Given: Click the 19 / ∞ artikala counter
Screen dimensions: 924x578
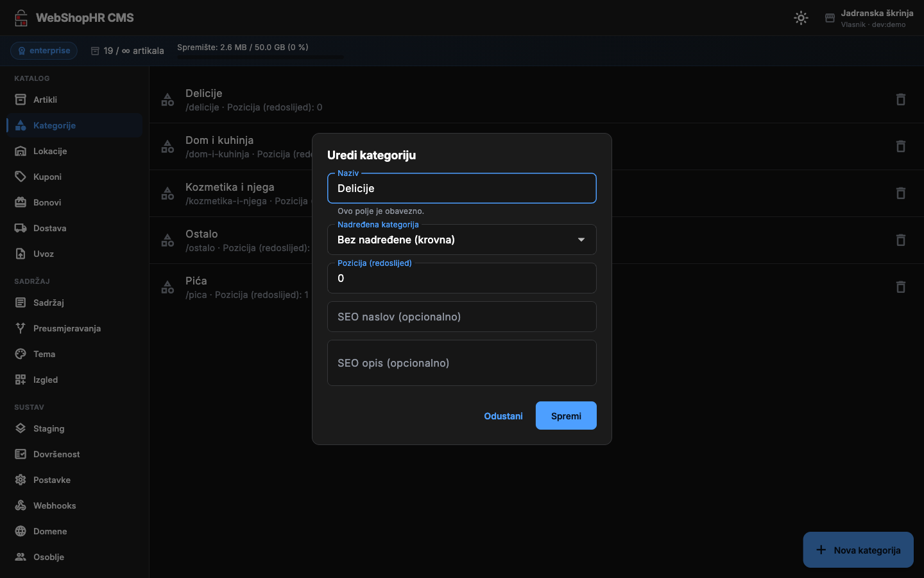Looking at the screenshot, I should coord(127,51).
